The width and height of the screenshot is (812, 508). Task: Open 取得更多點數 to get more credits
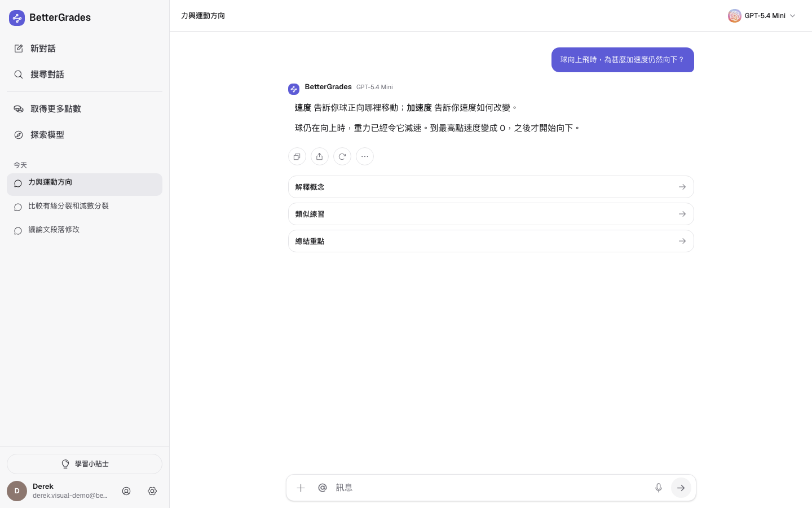click(85, 109)
